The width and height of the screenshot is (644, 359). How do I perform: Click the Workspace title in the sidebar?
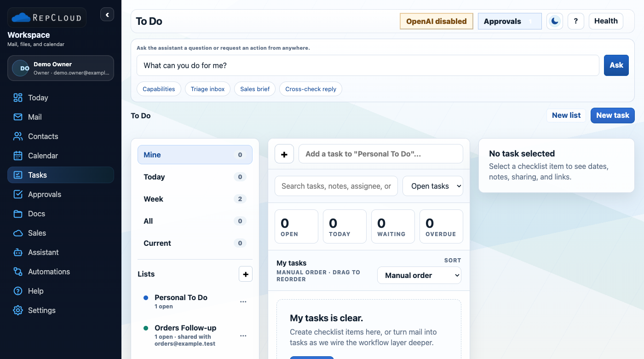point(29,35)
